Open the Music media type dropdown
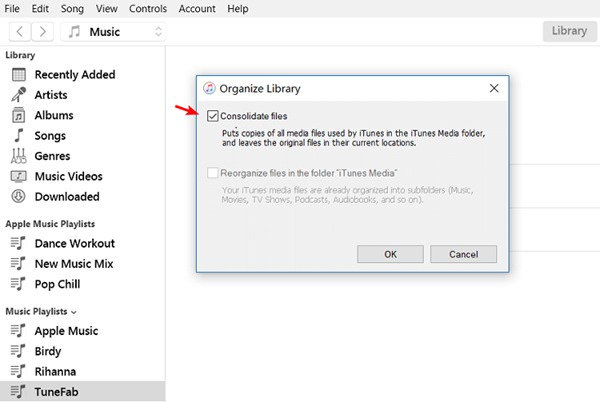Viewport: 600px width, 402px height. [113, 32]
